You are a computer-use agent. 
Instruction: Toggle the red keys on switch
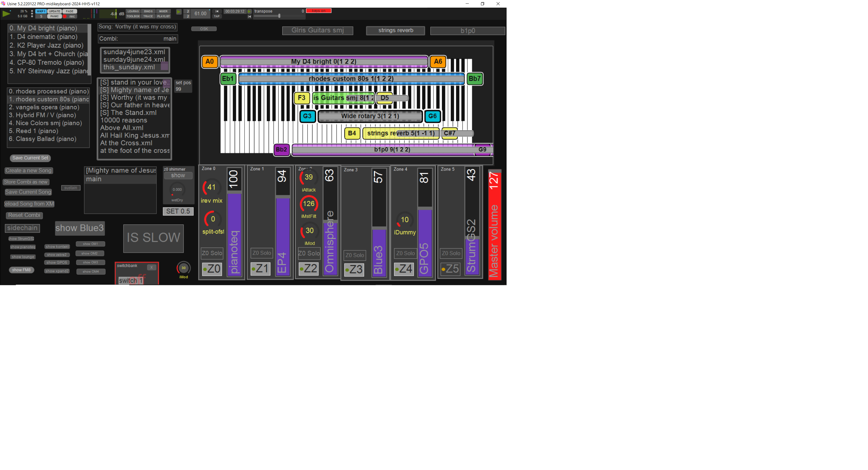(318, 11)
